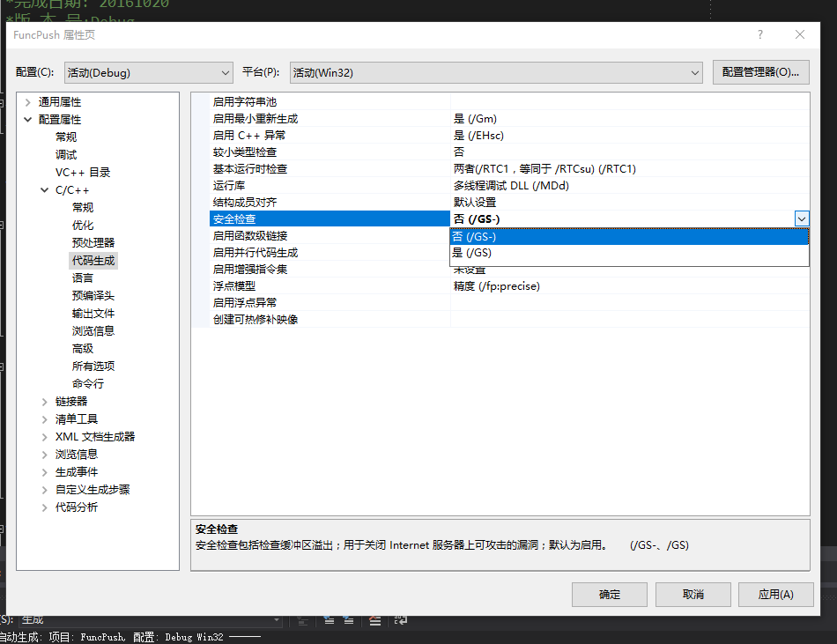Viewport: 837px width, 644px height.
Task: Select the 启用增强指令集 property row
Action: click(x=330, y=270)
